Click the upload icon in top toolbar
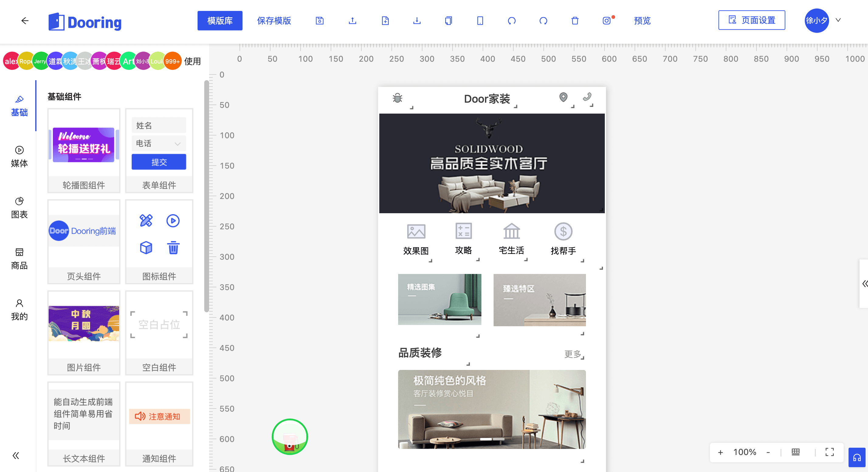The width and height of the screenshot is (868, 472). (x=352, y=21)
